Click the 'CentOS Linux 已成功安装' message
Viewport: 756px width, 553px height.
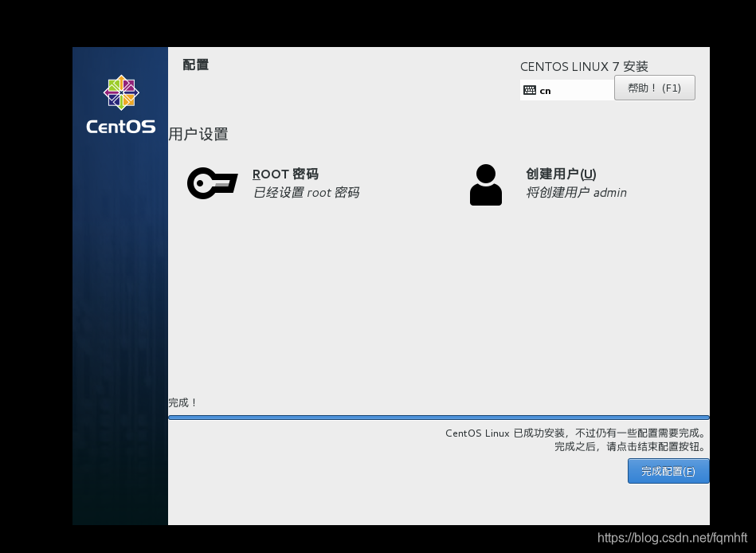click(576, 433)
